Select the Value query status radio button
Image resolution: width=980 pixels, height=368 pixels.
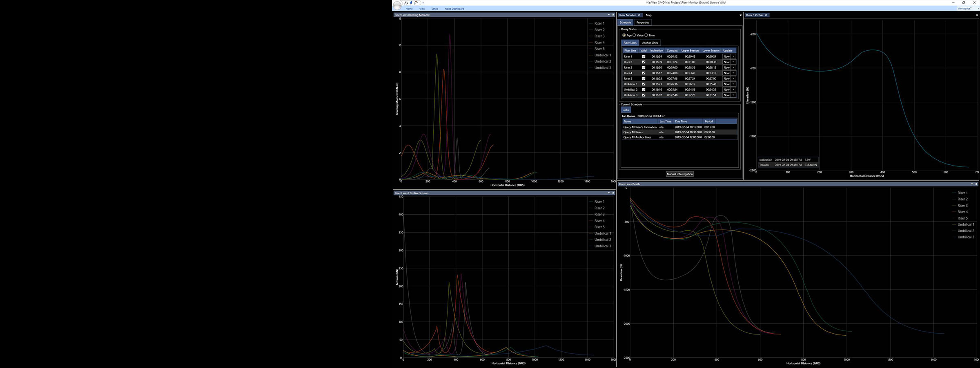pos(635,35)
